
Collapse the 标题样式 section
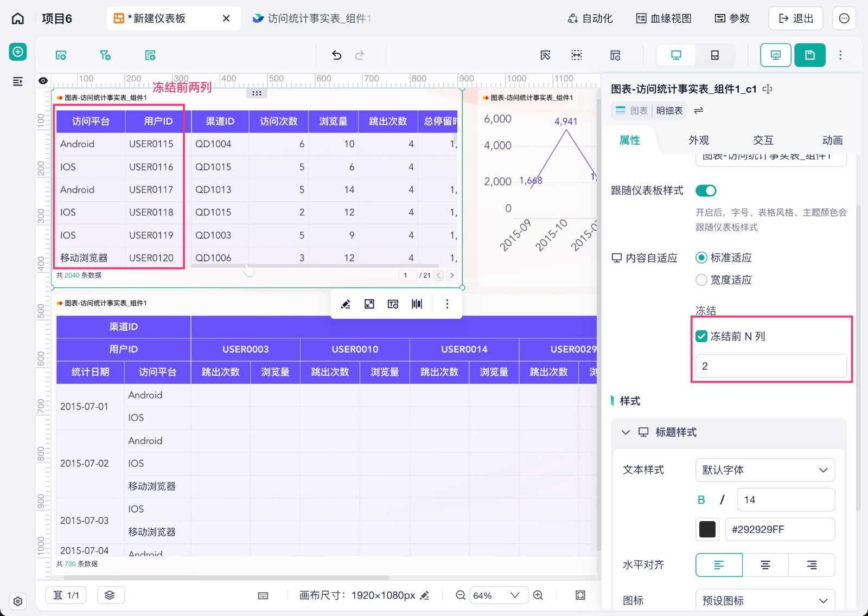pos(626,432)
